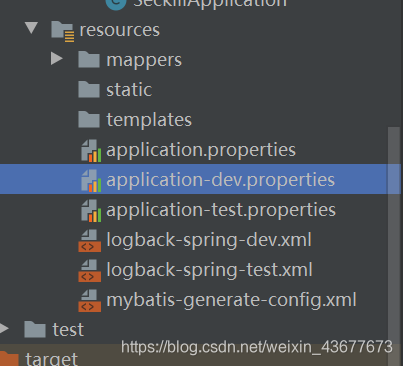Click the templates folder icon

point(89,119)
